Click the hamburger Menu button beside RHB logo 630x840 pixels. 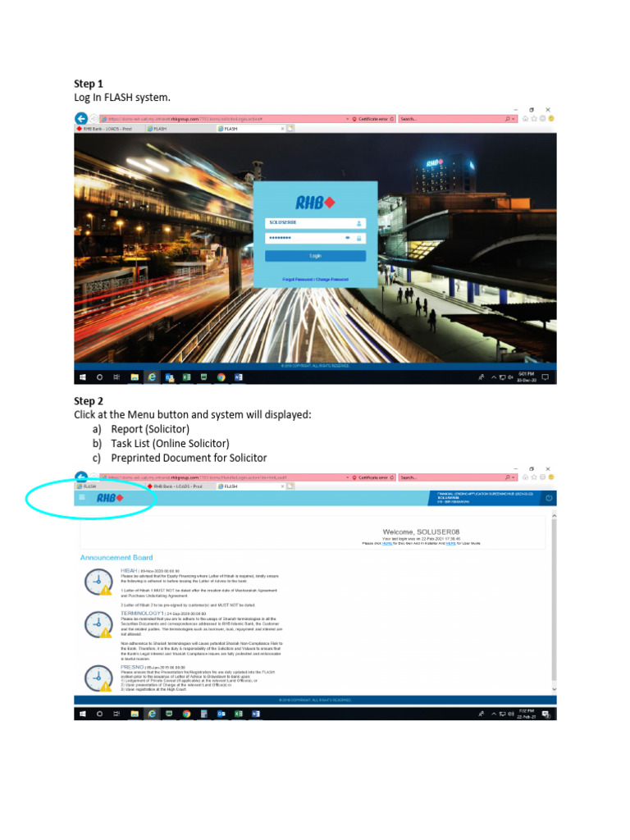pos(82,498)
